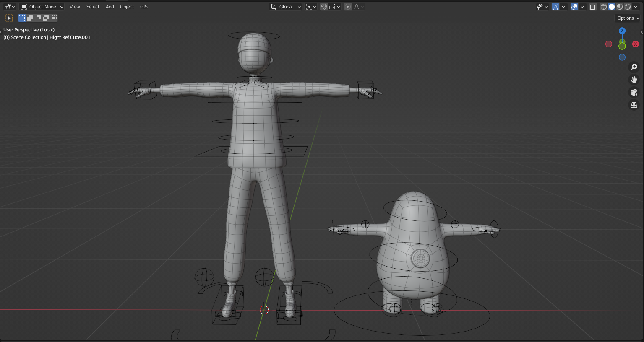Click the negative X axis gizmo circle
This screenshot has width=644, height=342.
tap(609, 44)
